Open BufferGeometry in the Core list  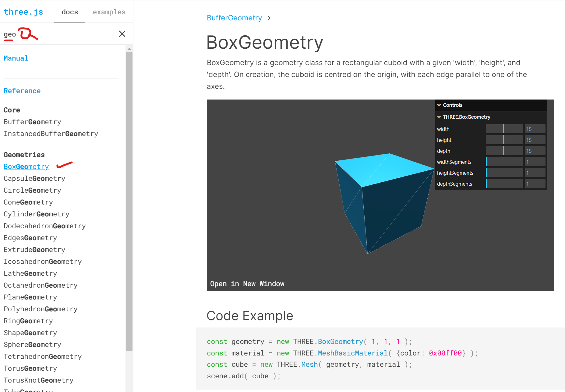32,122
